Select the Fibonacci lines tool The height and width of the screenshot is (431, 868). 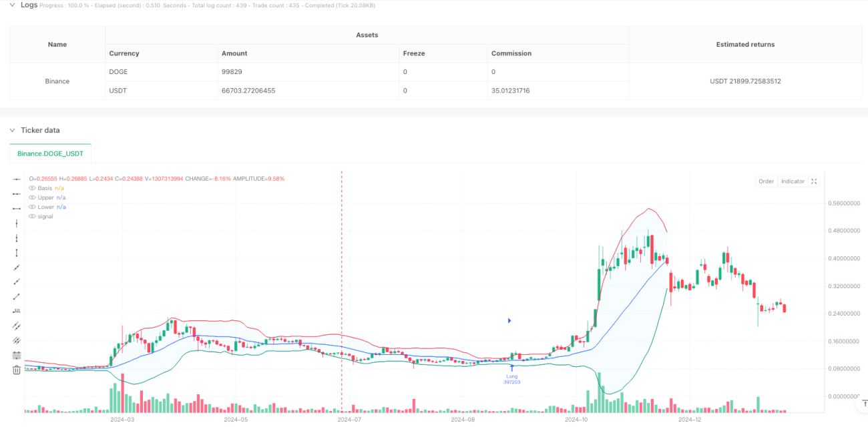pos(17,356)
